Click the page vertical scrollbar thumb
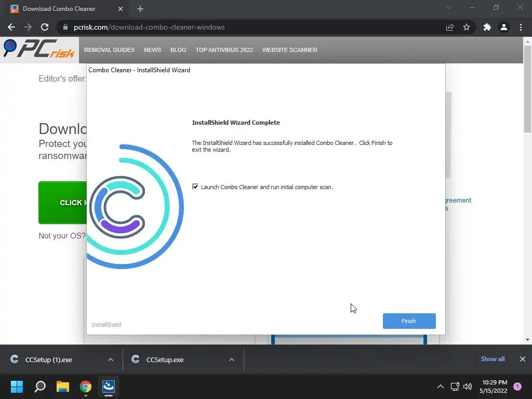This screenshot has height=399, width=532. pyautogui.click(x=527, y=89)
